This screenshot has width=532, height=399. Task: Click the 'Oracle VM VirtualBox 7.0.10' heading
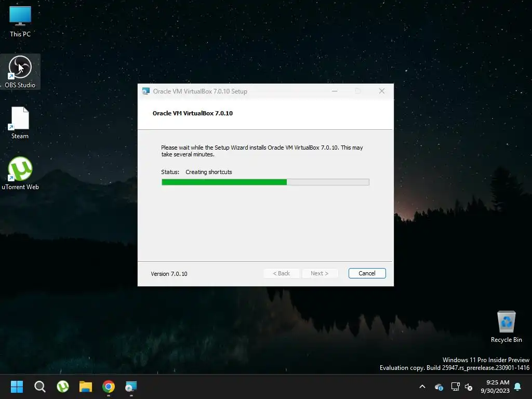[193, 113]
